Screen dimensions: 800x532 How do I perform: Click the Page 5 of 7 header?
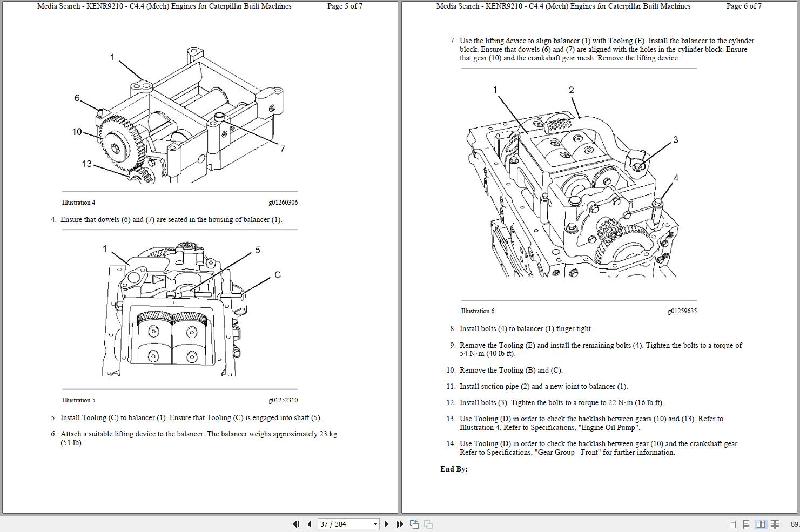[345, 6]
